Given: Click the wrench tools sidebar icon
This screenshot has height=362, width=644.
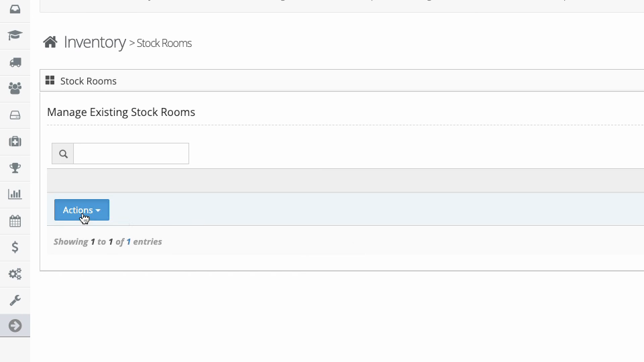Looking at the screenshot, I should coord(15,300).
